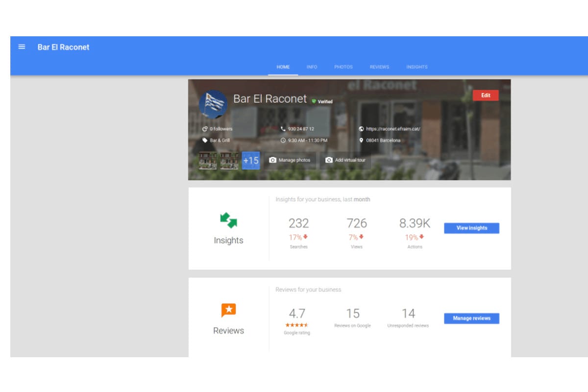
Task: Click the 4.7 Google rating value
Action: point(297,314)
